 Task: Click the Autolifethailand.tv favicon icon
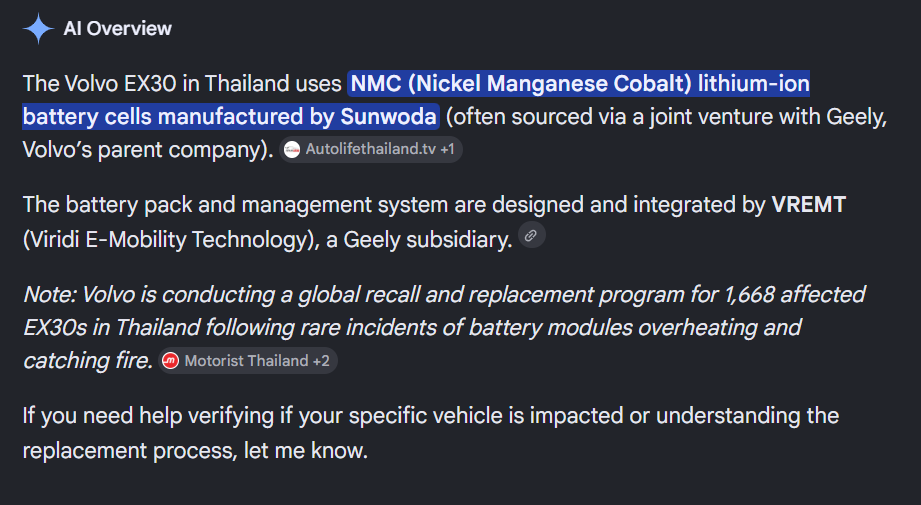[x=292, y=150]
